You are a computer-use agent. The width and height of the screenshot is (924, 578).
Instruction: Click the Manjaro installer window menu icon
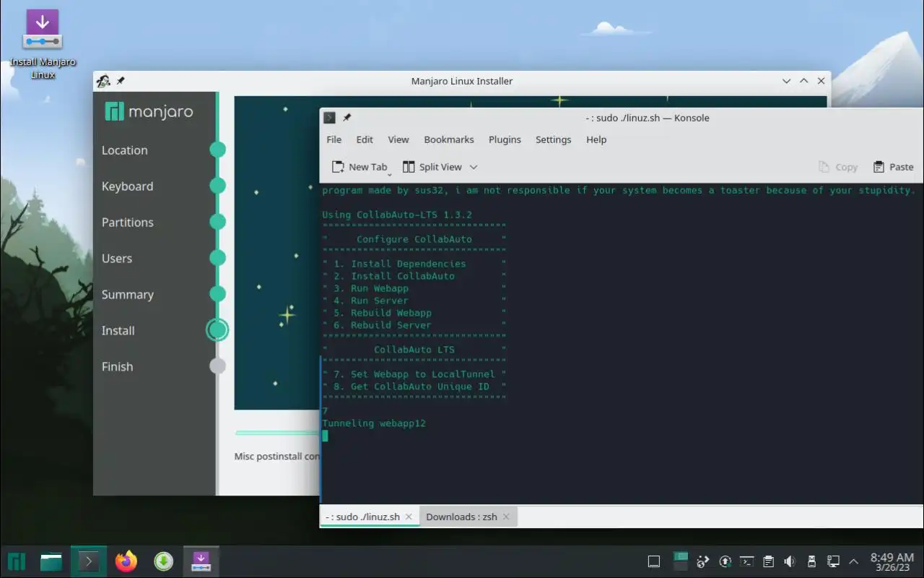[x=103, y=81]
